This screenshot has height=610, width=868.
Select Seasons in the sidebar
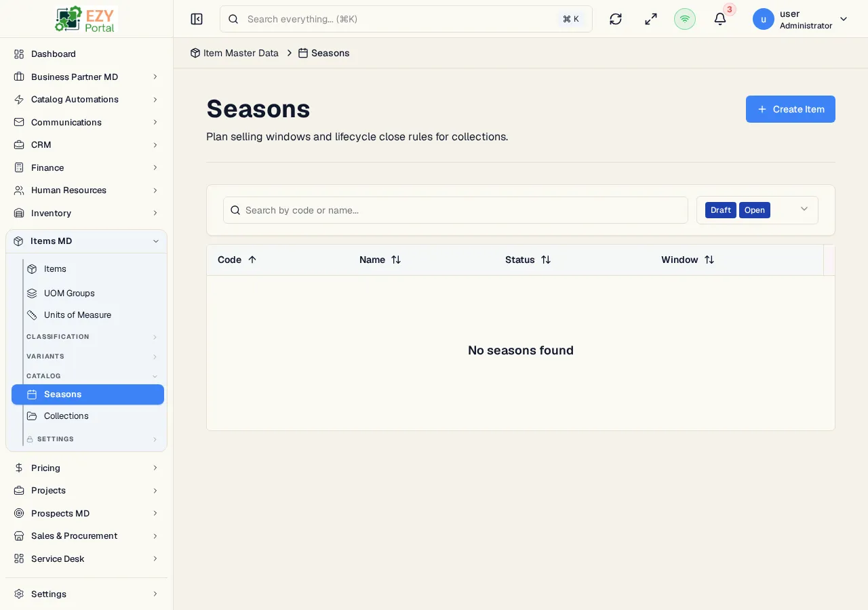pyautogui.click(x=87, y=394)
